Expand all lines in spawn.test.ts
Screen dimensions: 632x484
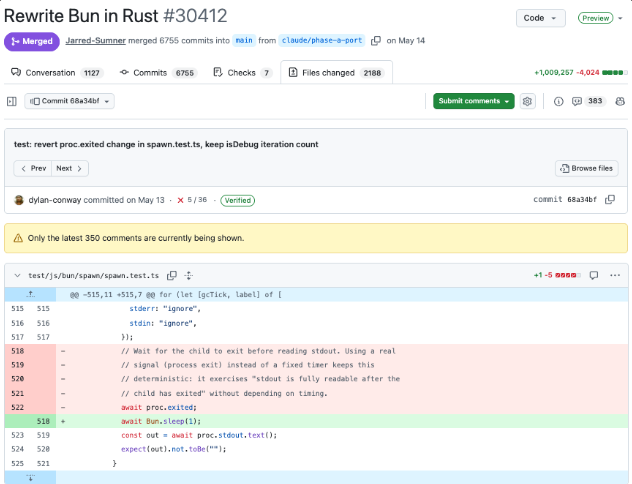click(189, 276)
